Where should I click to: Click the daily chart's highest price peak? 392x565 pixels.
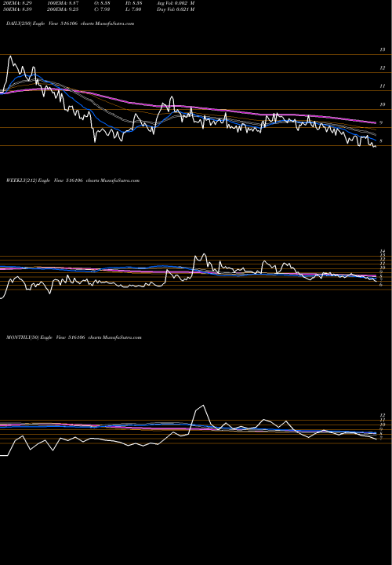tap(10, 56)
